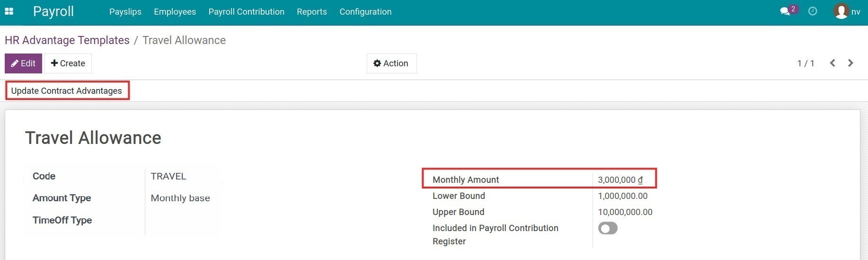Open the Payroll Contribution menu
The width and height of the screenshot is (868, 260).
click(247, 12)
